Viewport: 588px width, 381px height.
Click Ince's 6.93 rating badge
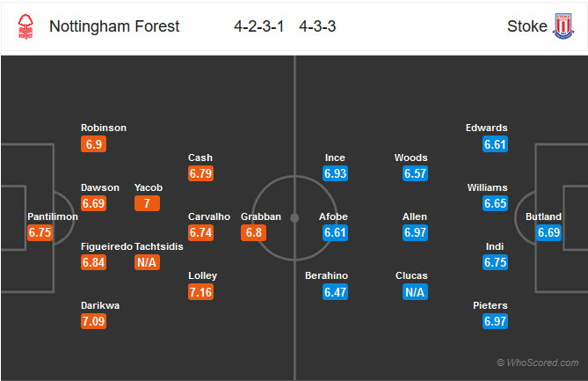click(335, 173)
